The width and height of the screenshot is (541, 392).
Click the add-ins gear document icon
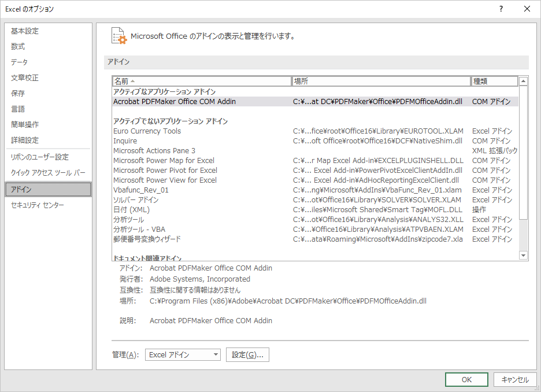[x=119, y=36]
